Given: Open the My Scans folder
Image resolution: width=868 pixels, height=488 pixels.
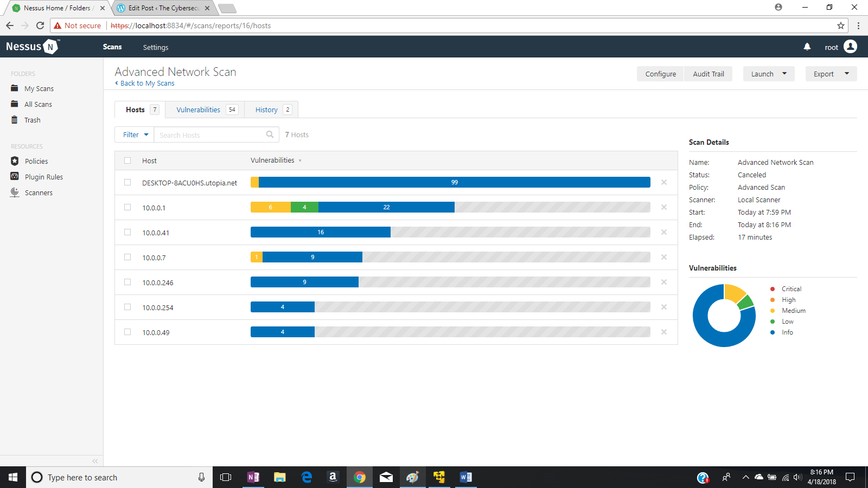Looking at the screenshot, I should (x=39, y=88).
